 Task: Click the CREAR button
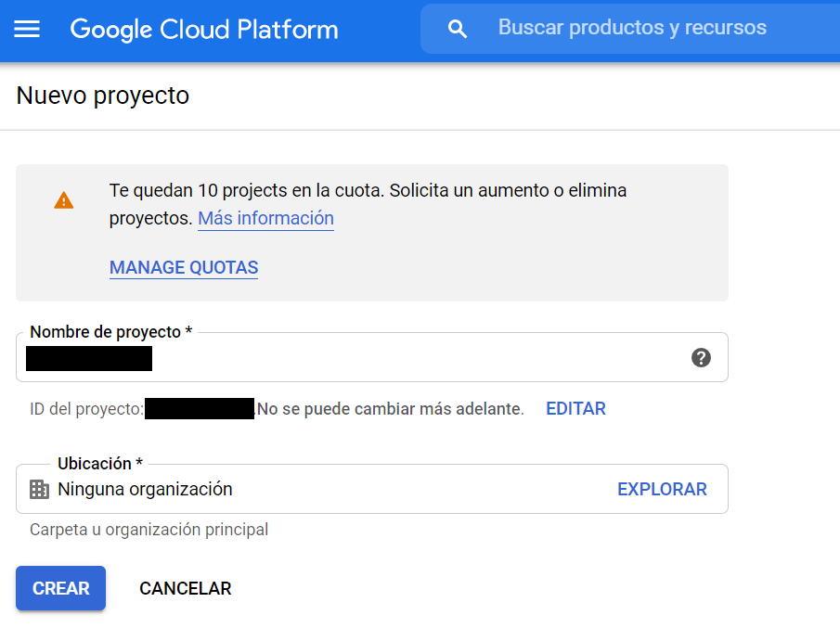tap(60, 588)
